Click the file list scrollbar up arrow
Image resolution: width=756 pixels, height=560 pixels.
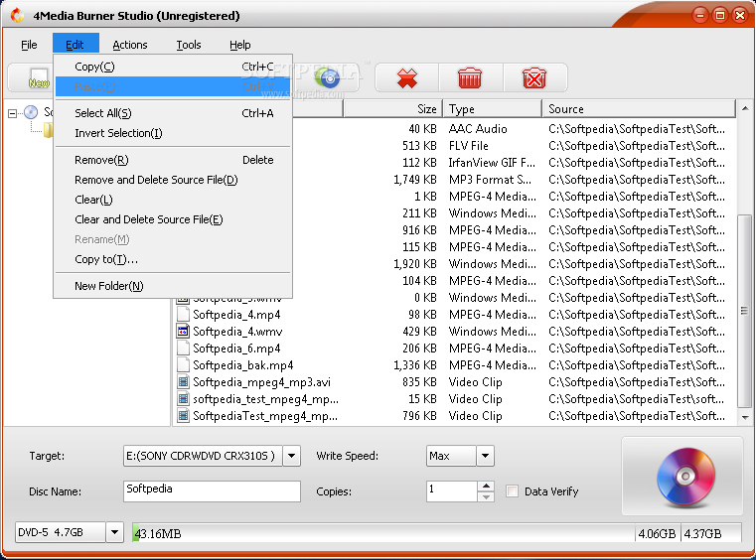(745, 108)
